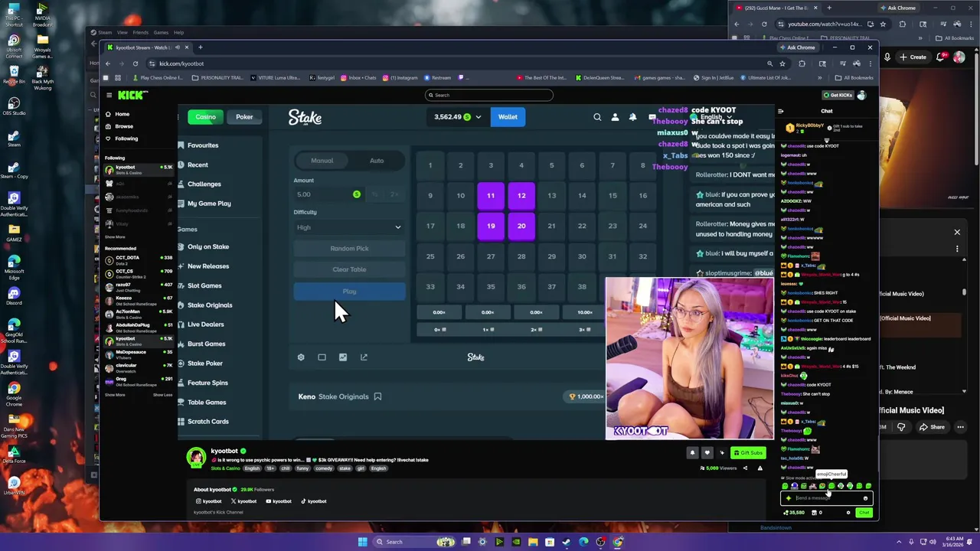Open Microsoft Edge from taskbar

pyautogui.click(x=583, y=542)
